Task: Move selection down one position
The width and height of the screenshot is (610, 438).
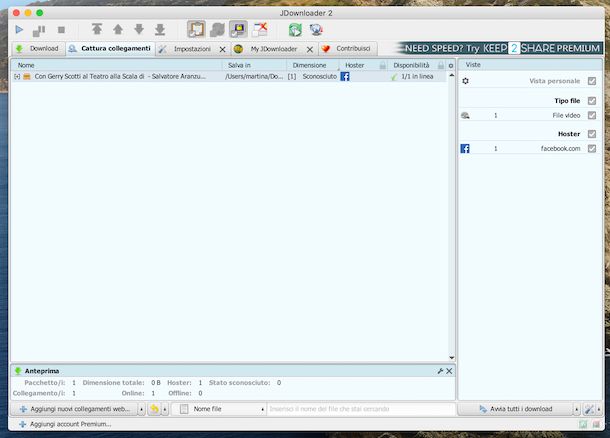Action: coord(139,29)
